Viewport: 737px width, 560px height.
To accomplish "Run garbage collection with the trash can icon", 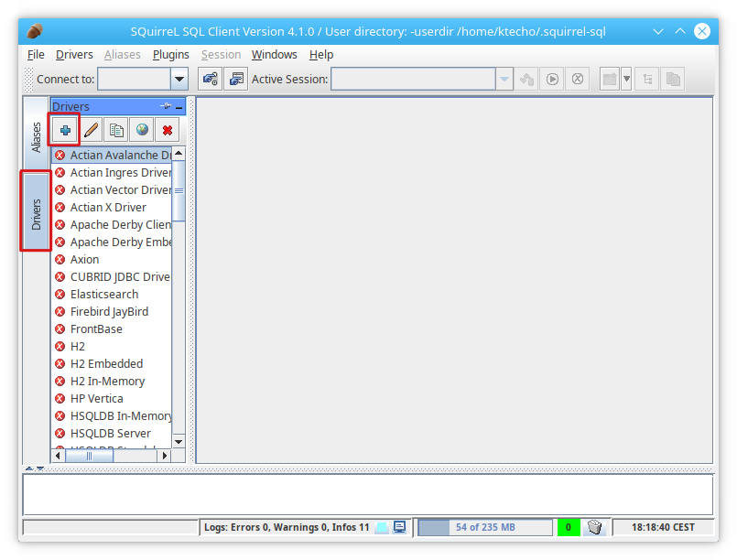I will pyautogui.click(x=594, y=527).
